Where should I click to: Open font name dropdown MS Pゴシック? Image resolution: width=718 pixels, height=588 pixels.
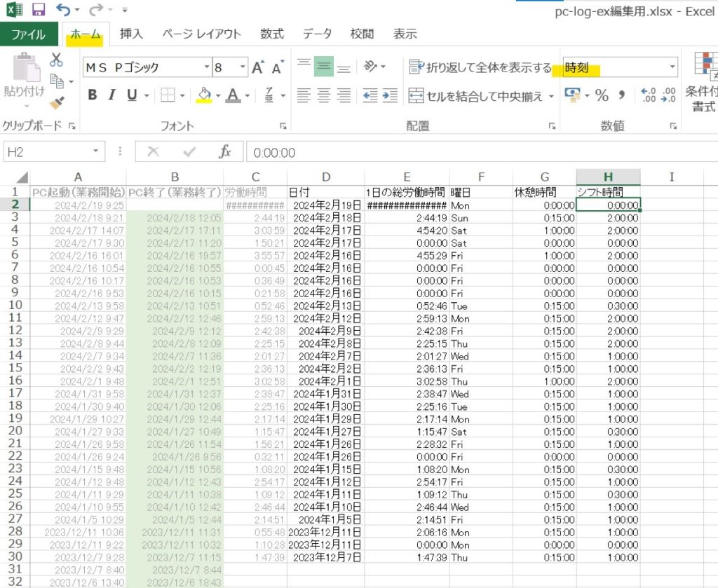(x=207, y=67)
